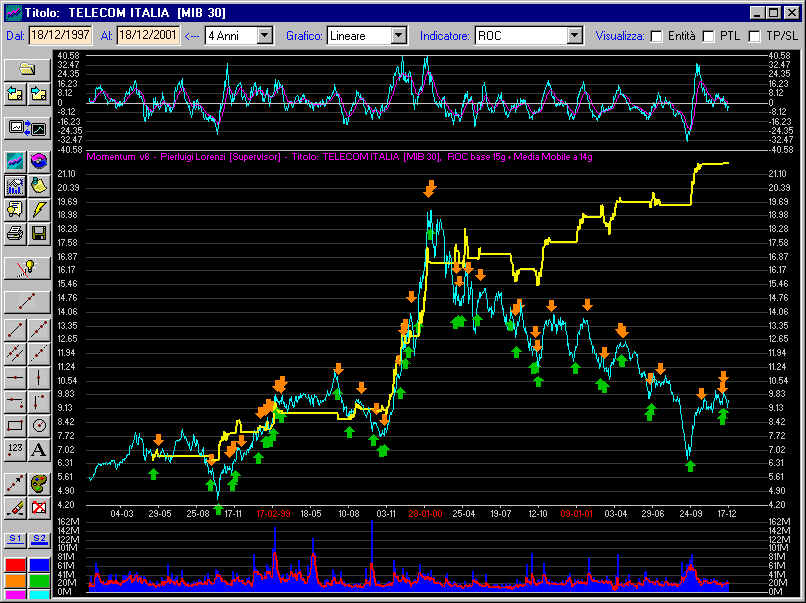806x603 pixels.
Task: Open the Grafico Lineare dropdown
Action: tap(399, 35)
